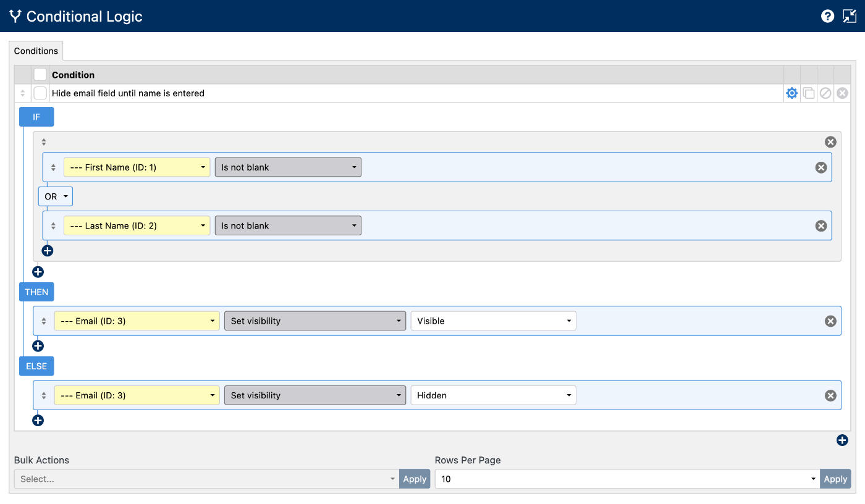This screenshot has height=504, width=865.
Task: Open settings for the condition row
Action: pyautogui.click(x=791, y=93)
